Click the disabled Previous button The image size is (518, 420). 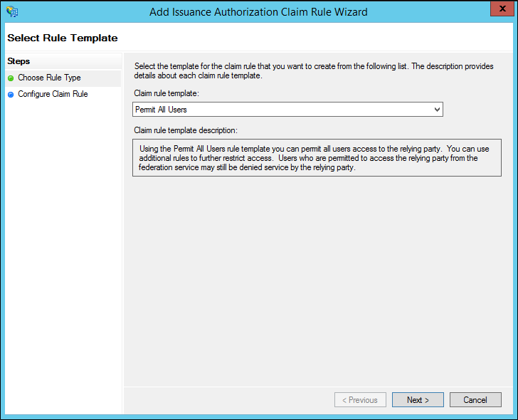point(360,400)
